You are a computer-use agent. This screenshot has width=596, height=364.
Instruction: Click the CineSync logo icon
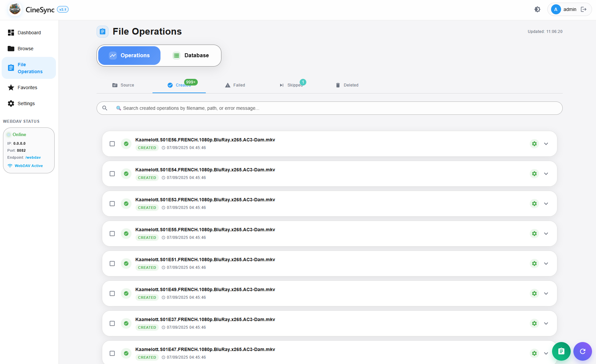[15, 9]
